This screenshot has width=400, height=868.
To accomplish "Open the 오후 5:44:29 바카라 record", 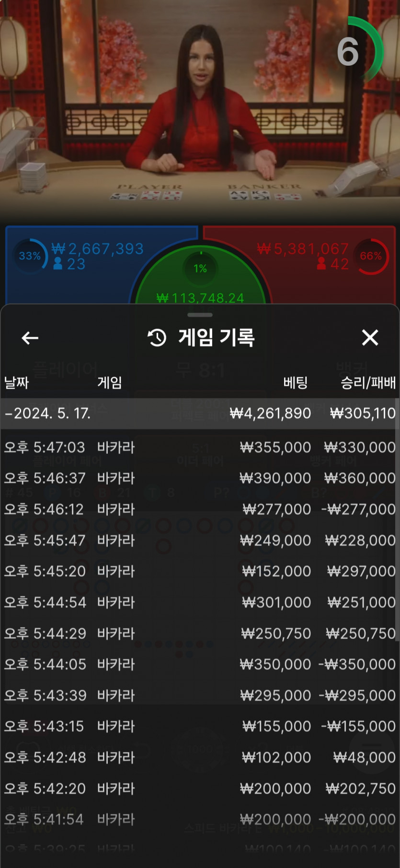I will (200, 633).
